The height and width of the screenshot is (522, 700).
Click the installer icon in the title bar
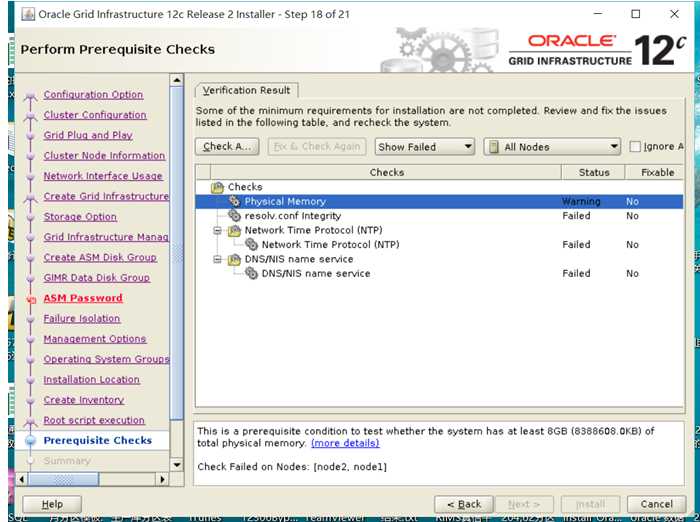[28, 14]
